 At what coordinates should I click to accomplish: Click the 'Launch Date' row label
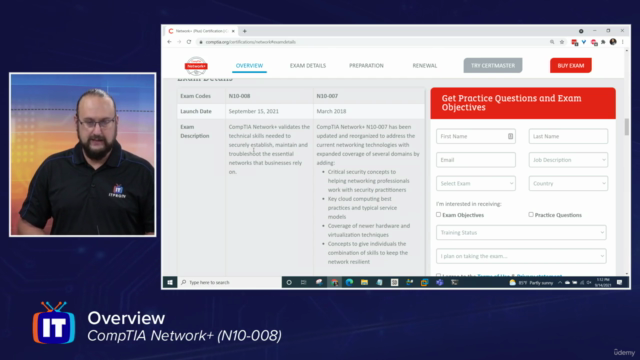(x=196, y=111)
